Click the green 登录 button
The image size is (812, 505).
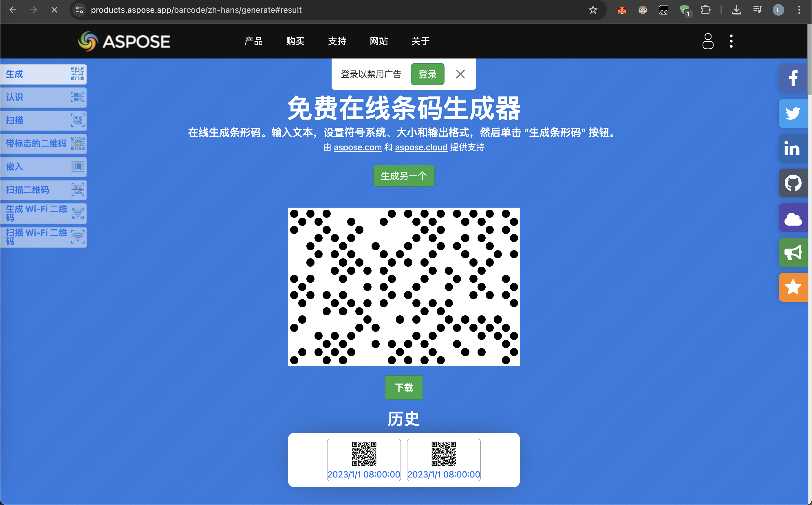[x=427, y=74]
